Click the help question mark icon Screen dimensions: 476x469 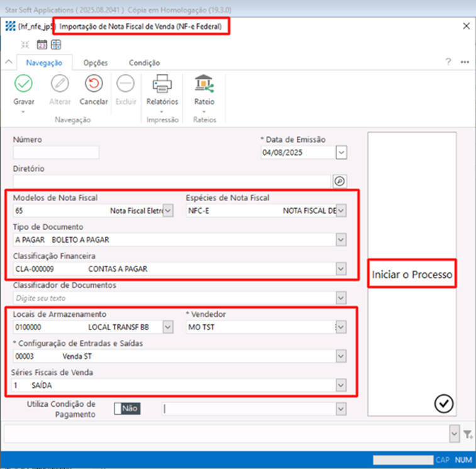click(x=448, y=62)
